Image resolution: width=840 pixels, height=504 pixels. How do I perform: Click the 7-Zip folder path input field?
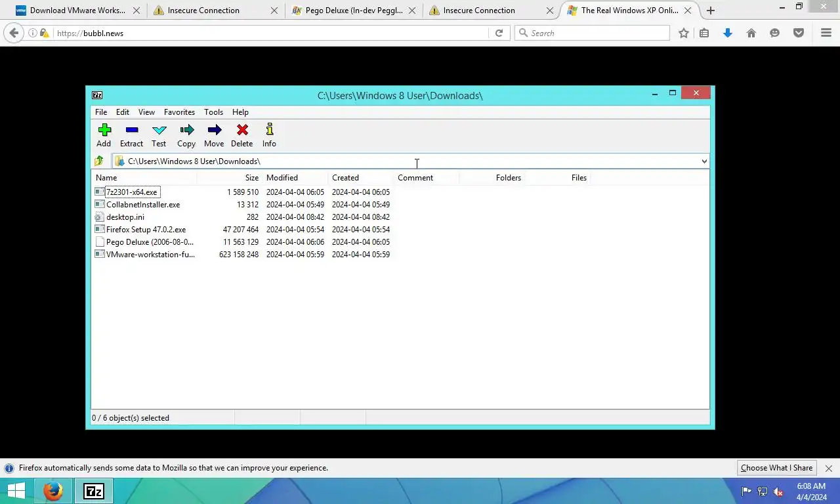[411, 161]
